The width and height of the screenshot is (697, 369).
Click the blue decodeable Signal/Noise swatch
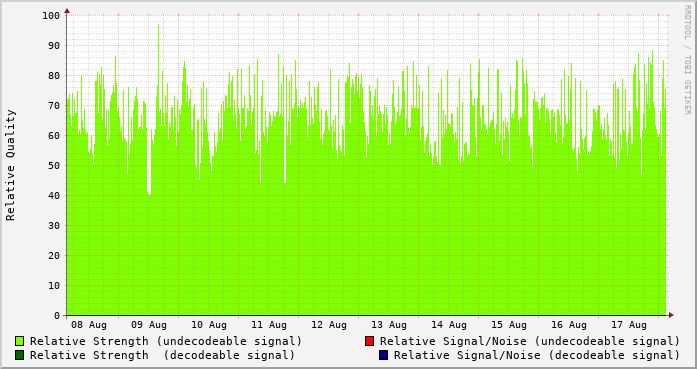pyautogui.click(x=384, y=355)
